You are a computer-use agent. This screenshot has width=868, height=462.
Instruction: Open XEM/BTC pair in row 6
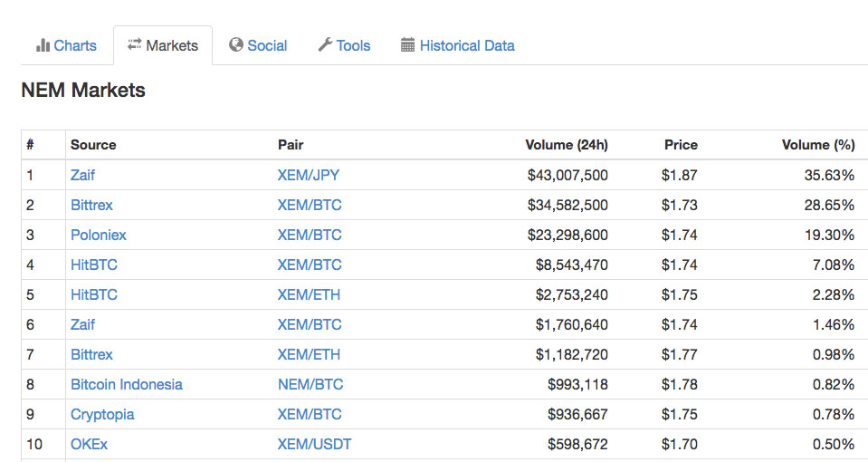click(310, 324)
